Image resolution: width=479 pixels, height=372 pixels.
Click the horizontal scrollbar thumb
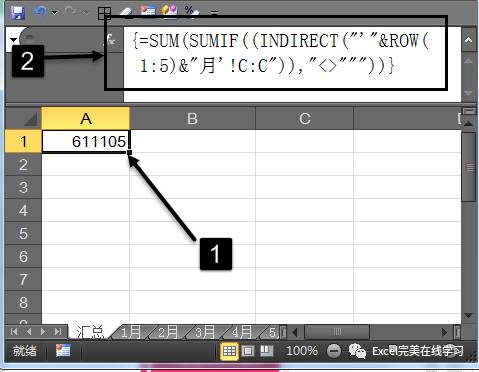337,332
